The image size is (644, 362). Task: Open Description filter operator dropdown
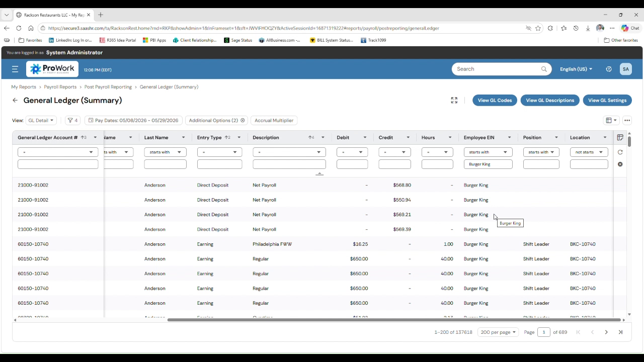click(289, 152)
